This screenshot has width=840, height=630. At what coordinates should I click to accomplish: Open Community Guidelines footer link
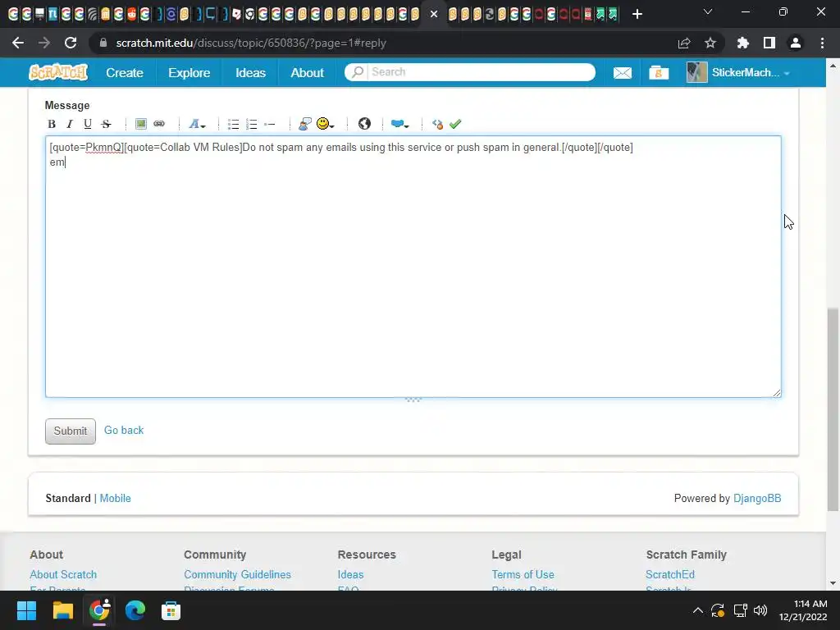pos(237,574)
